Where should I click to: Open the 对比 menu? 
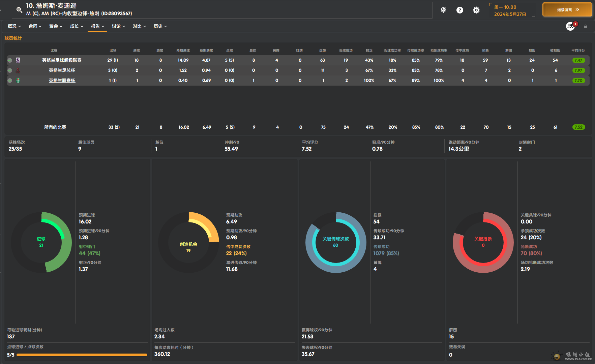coord(139,26)
